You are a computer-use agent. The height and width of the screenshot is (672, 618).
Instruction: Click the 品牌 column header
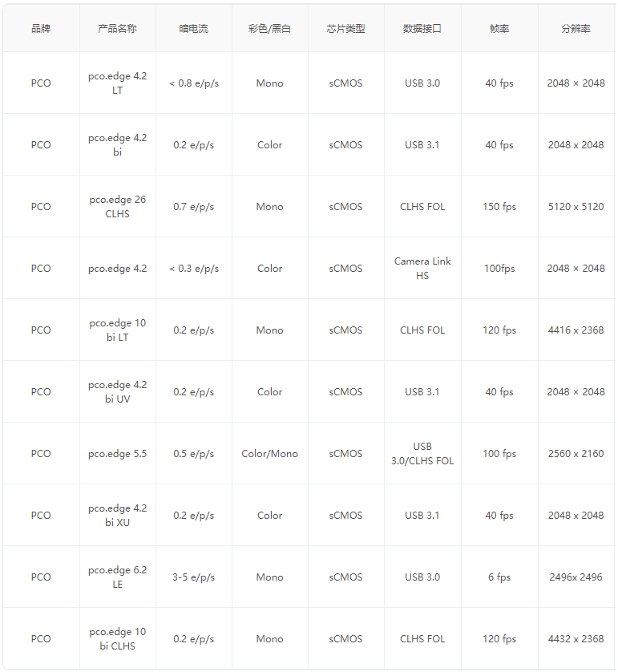[x=41, y=29]
